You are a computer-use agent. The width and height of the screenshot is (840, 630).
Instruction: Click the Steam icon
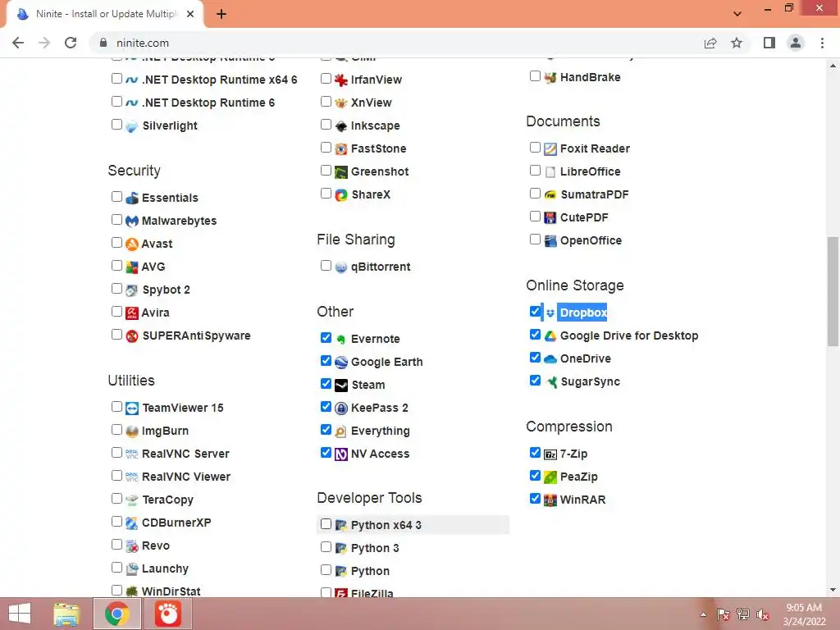(341, 386)
